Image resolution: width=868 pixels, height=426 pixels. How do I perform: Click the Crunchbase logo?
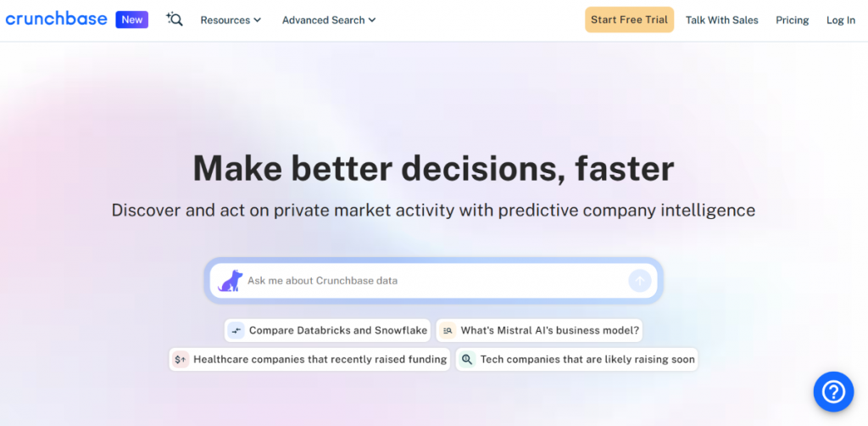56,20
